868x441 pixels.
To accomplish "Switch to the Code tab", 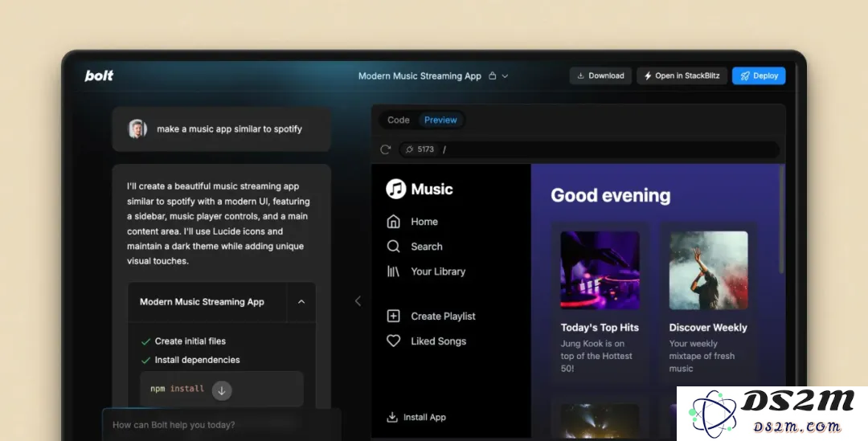I will pyautogui.click(x=399, y=120).
